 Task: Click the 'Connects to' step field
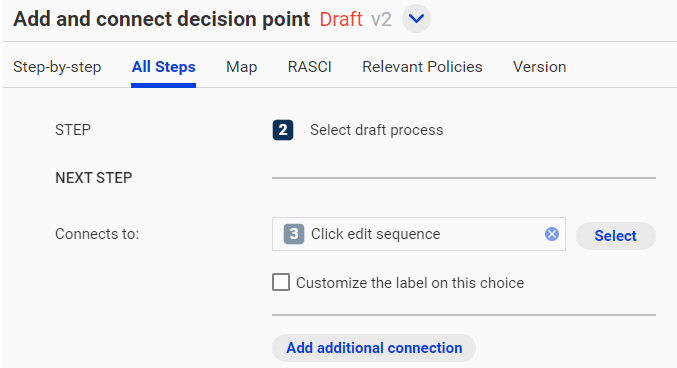[419, 234]
